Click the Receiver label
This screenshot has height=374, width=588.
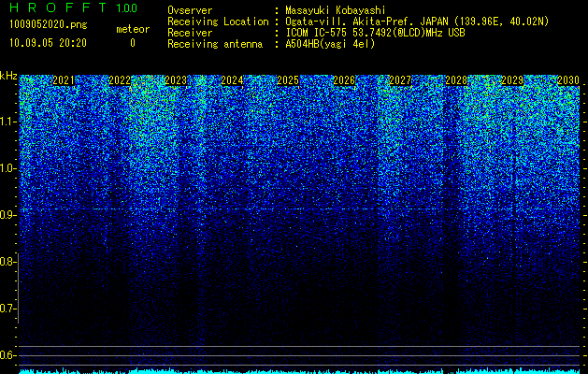click(x=190, y=33)
